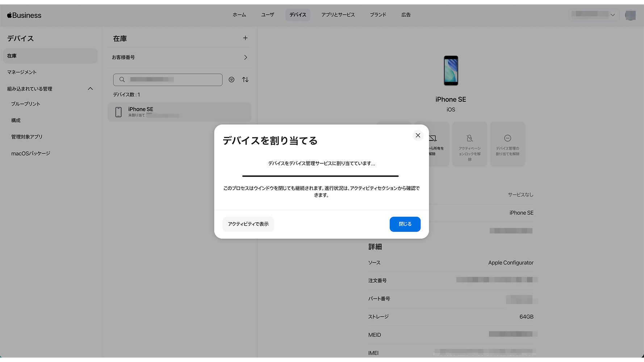Click the Apple Business logo

click(x=24, y=15)
